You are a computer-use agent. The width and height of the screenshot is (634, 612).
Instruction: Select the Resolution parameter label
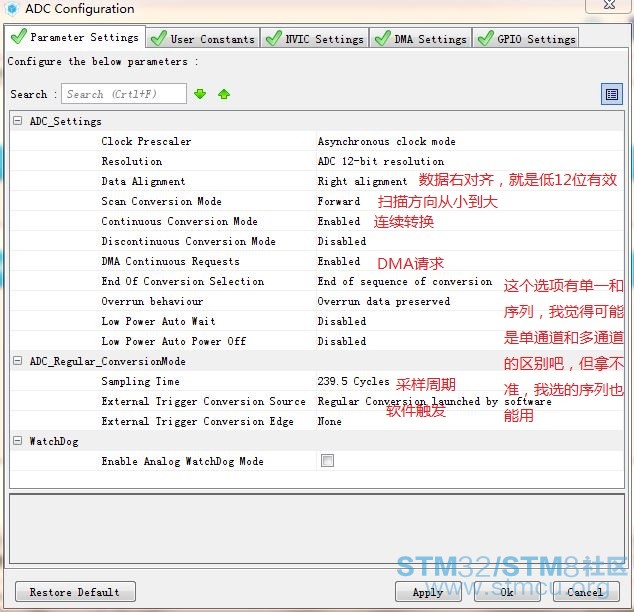(x=132, y=161)
